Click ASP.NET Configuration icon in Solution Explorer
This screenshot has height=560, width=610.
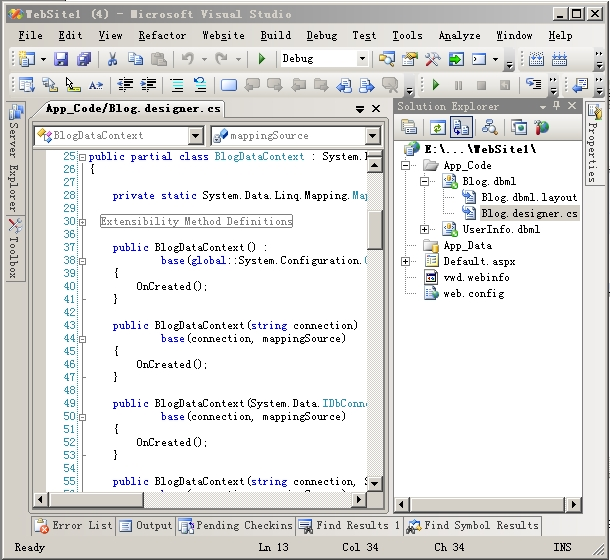pos(542,127)
